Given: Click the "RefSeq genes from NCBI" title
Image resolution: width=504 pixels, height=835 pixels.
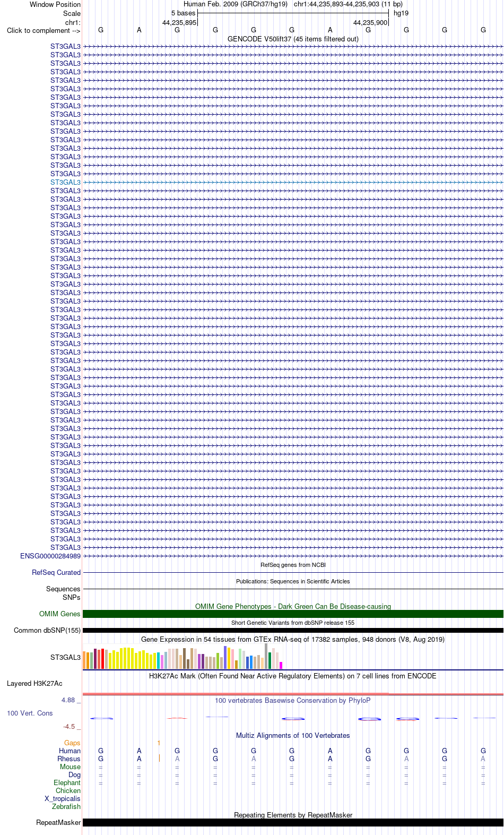Looking at the screenshot, I should (x=293, y=565).
